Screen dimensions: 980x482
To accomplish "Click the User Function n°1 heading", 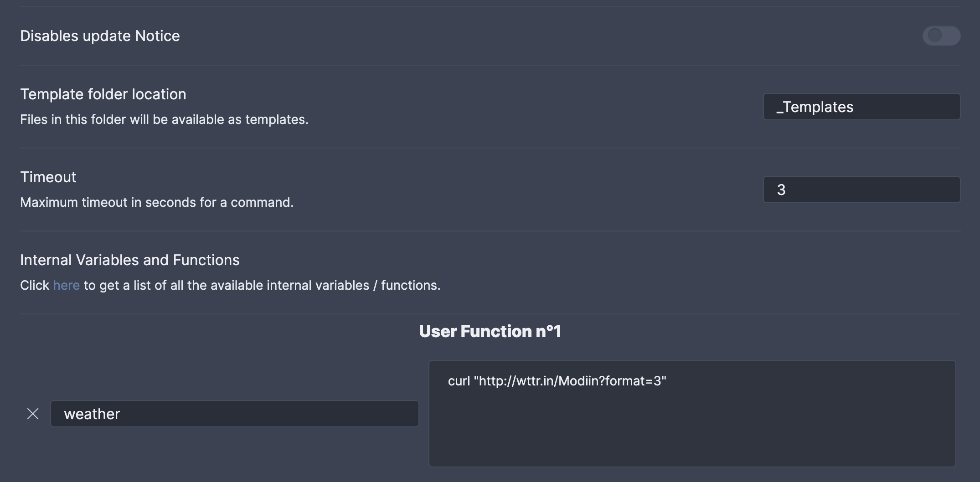I will (x=490, y=331).
